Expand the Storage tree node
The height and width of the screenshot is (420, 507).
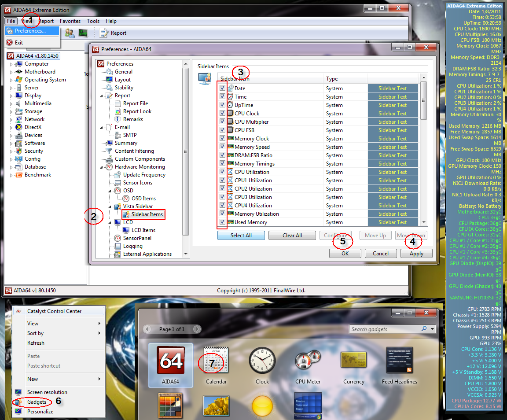(12, 112)
